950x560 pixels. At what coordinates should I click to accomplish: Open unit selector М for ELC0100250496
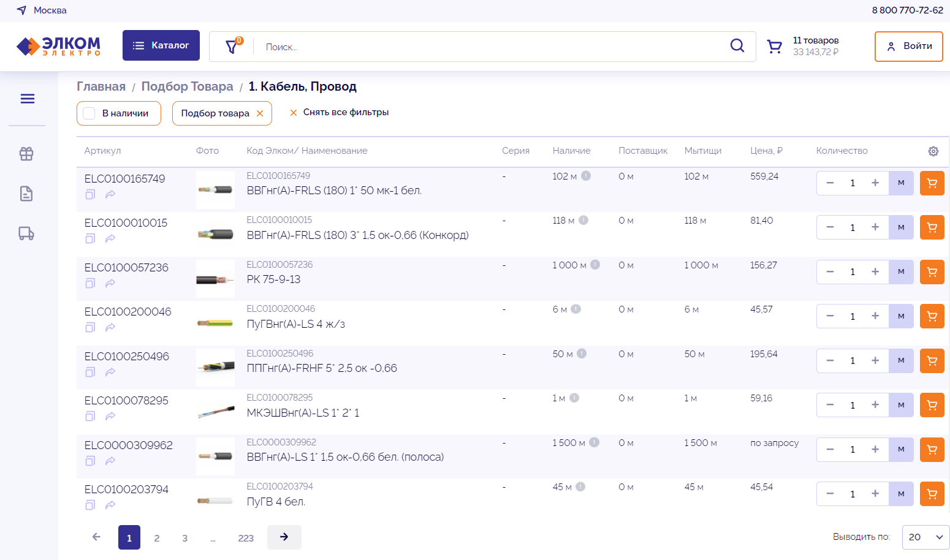(901, 361)
